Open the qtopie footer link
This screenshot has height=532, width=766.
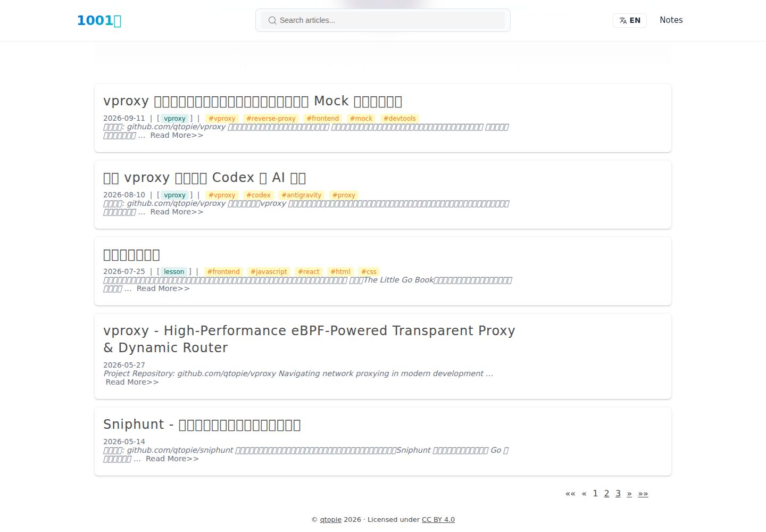pyautogui.click(x=330, y=520)
